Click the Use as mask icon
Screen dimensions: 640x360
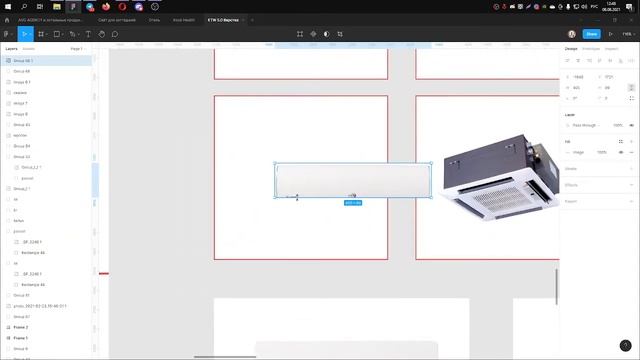pos(327,34)
